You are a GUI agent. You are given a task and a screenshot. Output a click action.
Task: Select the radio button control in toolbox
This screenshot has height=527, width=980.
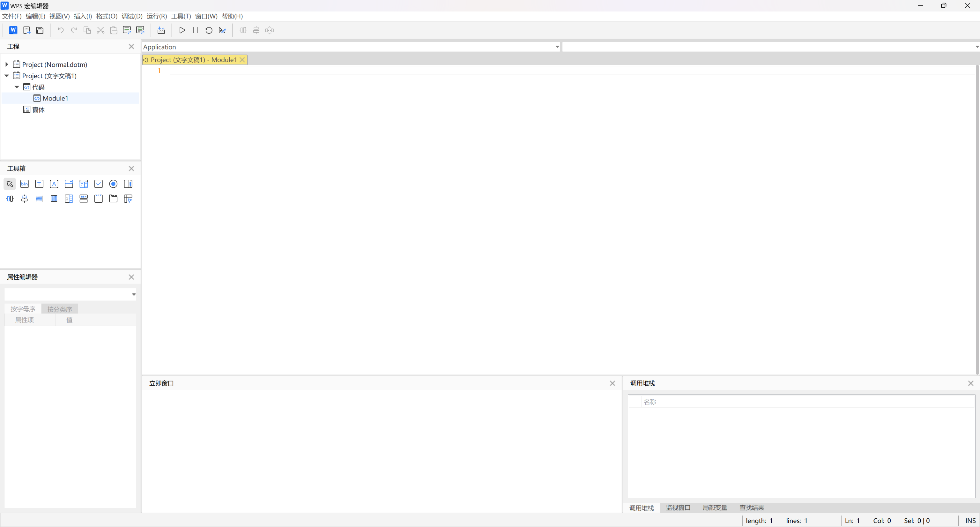tap(113, 184)
